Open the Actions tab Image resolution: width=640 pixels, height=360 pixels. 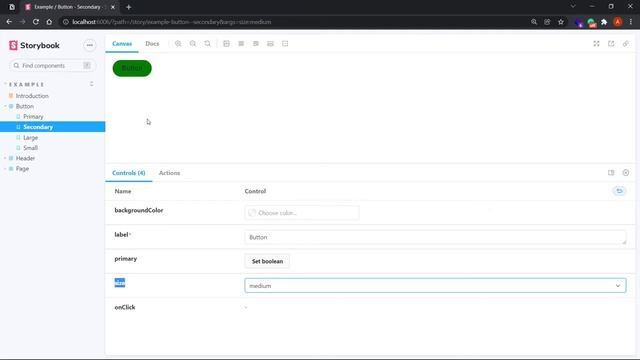tap(169, 173)
